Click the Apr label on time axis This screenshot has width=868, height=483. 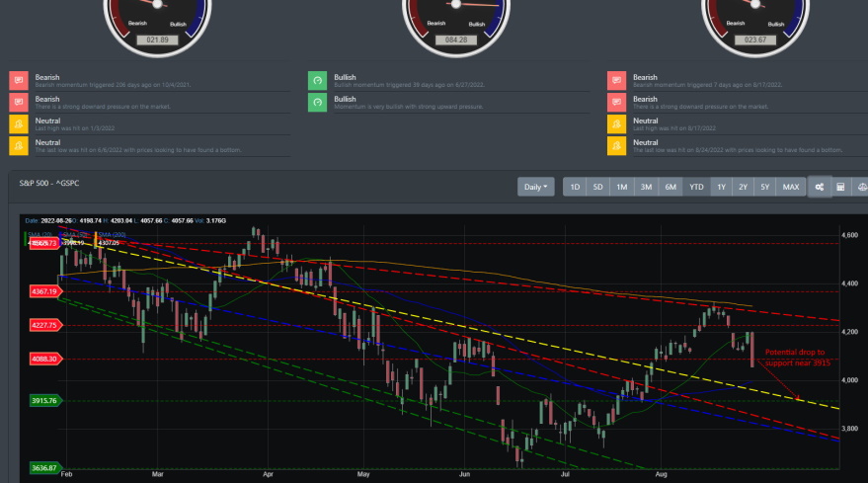(268, 474)
